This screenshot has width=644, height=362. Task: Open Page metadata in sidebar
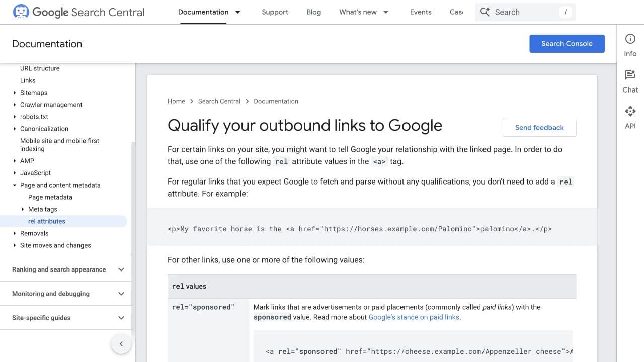pyautogui.click(x=50, y=197)
